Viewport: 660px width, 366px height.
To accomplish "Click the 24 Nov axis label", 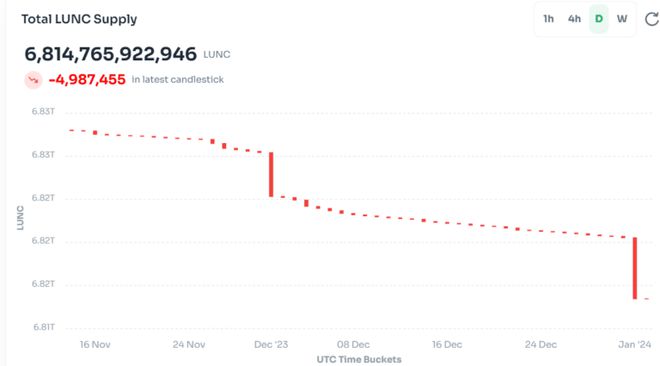I will point(189,345).
